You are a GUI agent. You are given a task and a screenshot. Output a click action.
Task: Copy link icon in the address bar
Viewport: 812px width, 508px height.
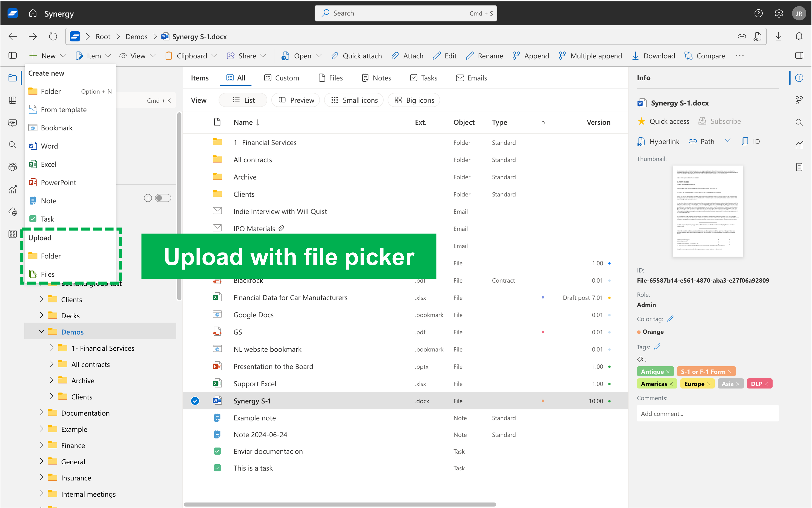click(x=742, y=36)
